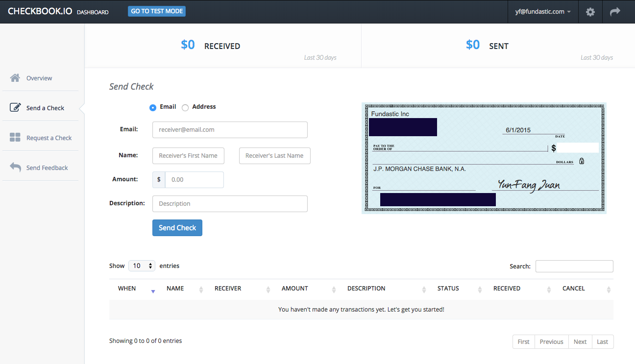
Task: Click the padlock icon on the check
Action: [582, 161]
